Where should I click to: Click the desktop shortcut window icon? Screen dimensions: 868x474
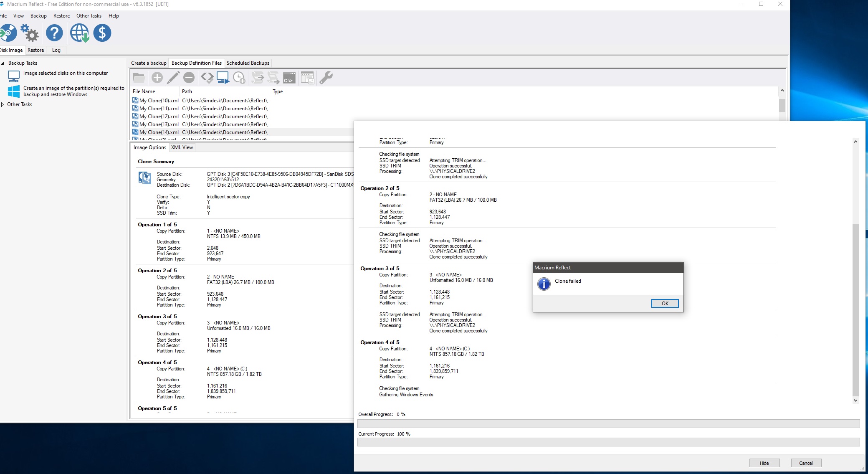(x=308, y=78)
